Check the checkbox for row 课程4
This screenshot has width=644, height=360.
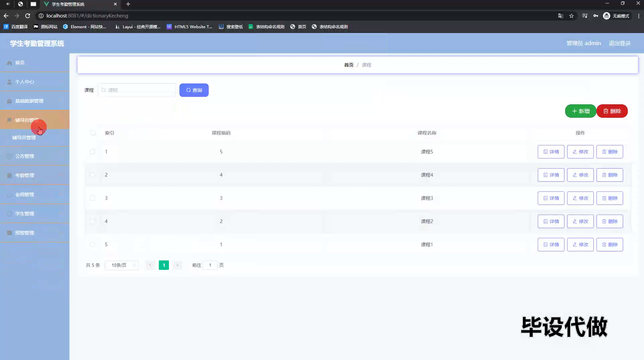(92, 175)
